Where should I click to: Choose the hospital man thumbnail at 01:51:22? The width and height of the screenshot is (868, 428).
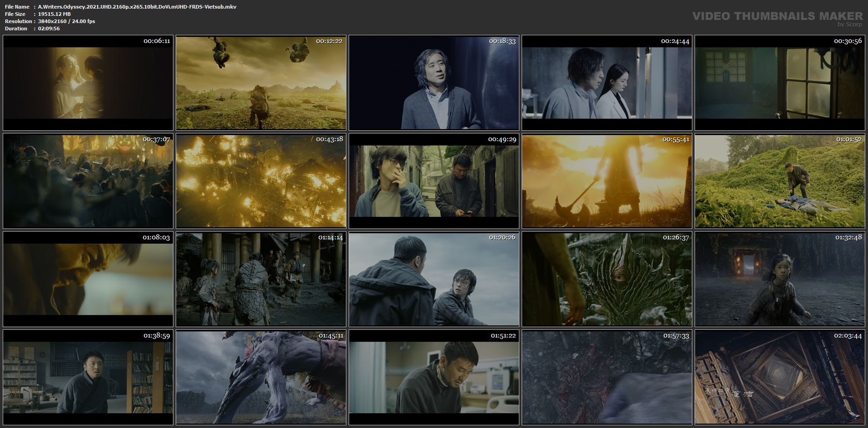434,377
